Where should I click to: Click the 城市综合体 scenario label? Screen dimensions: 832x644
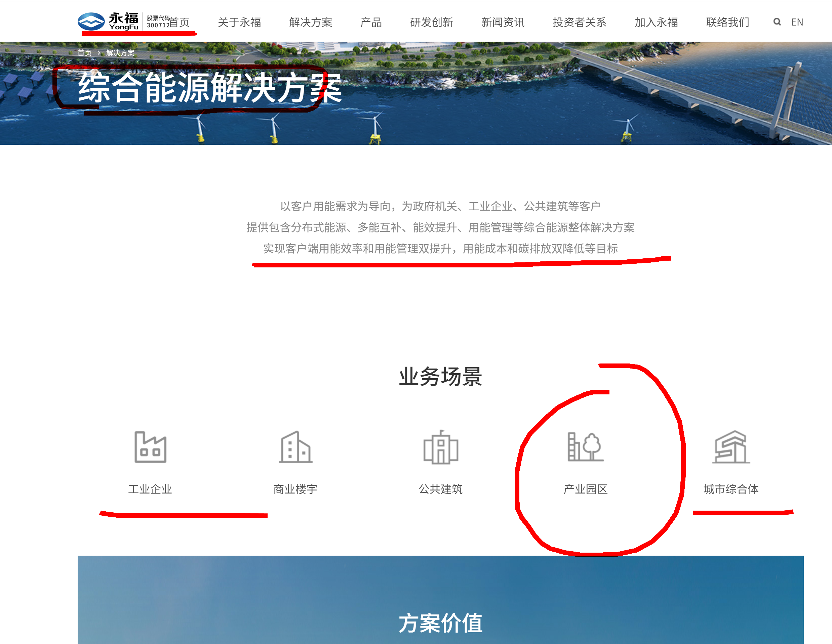coord(731,489)
